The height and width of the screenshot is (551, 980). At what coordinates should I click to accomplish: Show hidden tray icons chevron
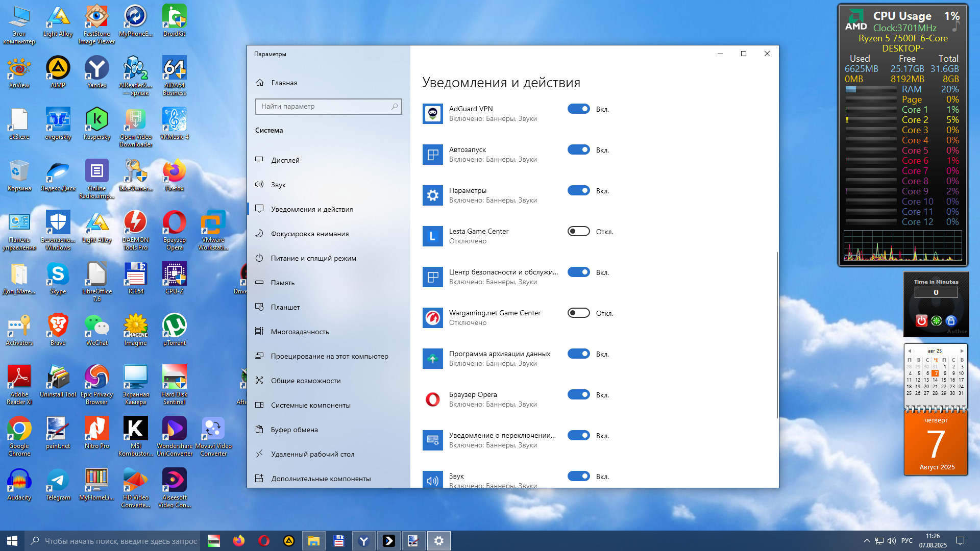click(867, 541)
